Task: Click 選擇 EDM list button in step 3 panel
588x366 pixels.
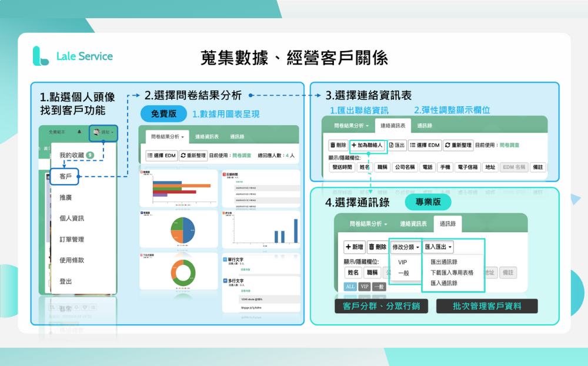Action: point(425,145)
